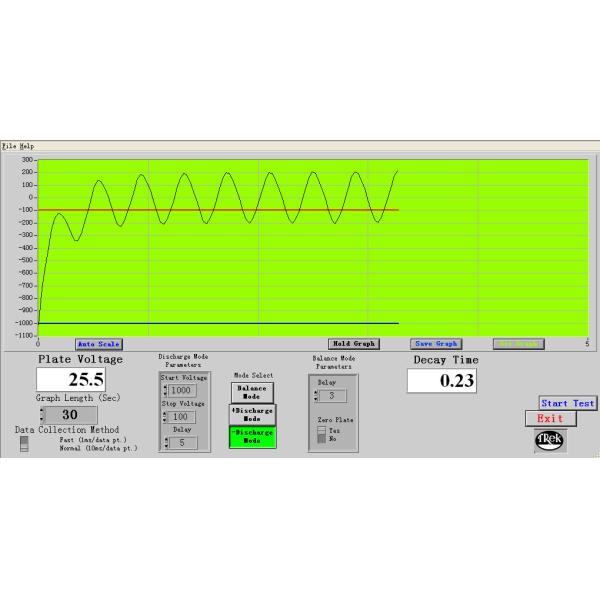Click the -1000 y-axis label
600x600 pixels.
[25, 323]
